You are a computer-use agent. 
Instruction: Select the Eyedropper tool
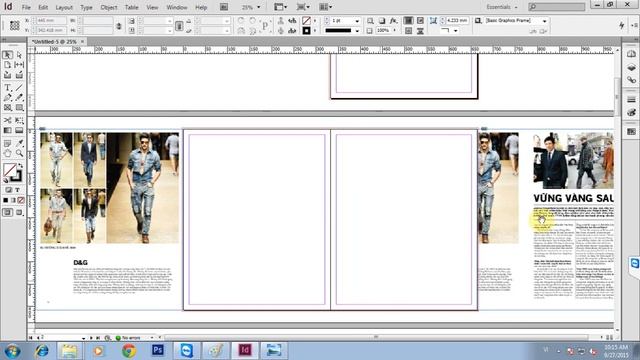[x=19, y=143]
